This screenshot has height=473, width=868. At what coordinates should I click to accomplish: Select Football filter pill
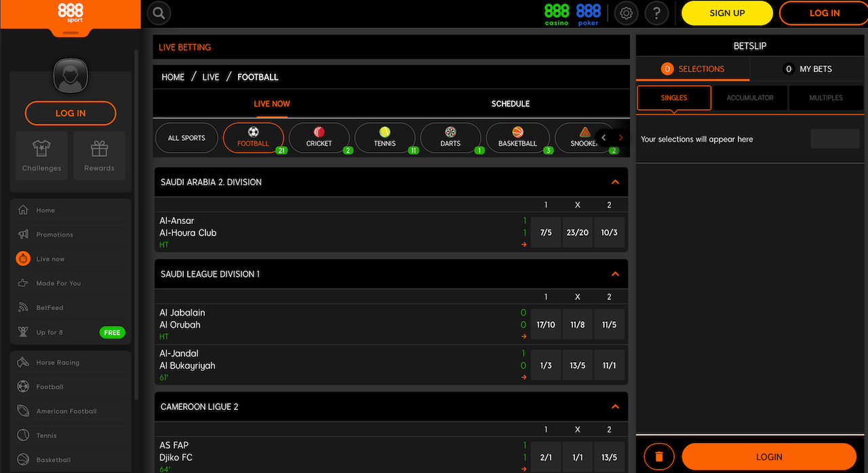[x=253, y=138]
